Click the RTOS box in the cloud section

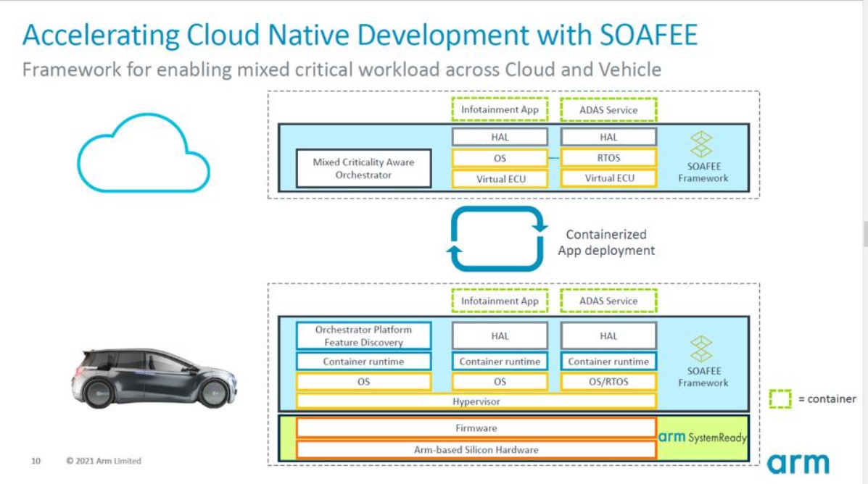608,158
